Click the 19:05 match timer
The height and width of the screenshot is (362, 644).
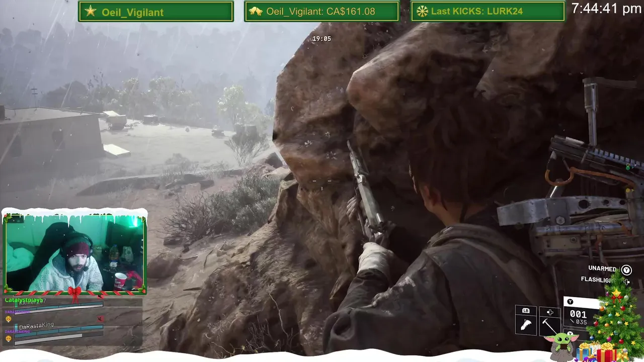point(321,39)
